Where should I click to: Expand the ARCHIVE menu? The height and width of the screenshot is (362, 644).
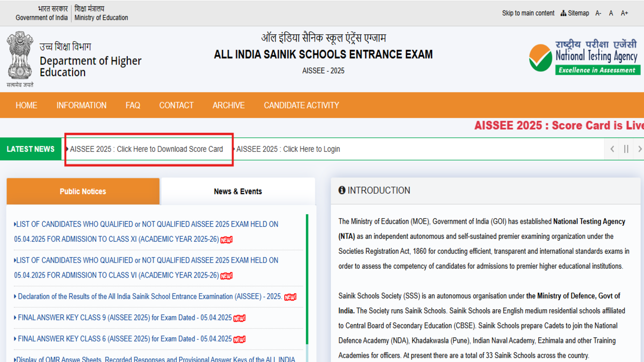228,105
